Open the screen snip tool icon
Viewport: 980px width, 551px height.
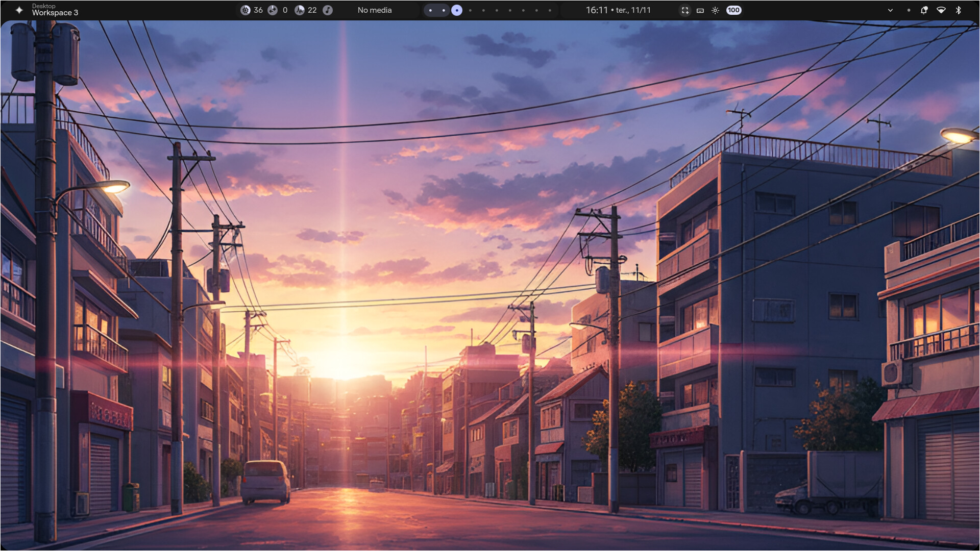(x=685, y=10)
